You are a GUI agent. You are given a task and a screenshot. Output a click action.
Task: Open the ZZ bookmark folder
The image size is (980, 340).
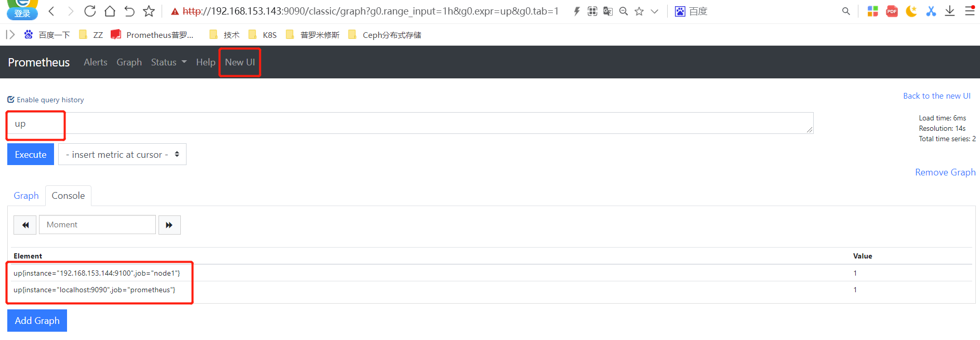[x=91, y=35]
